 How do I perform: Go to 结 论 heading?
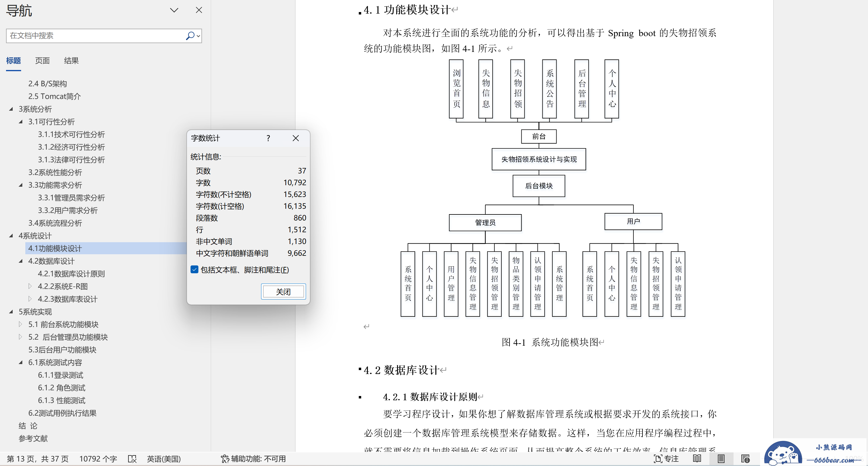pos(28,426)
